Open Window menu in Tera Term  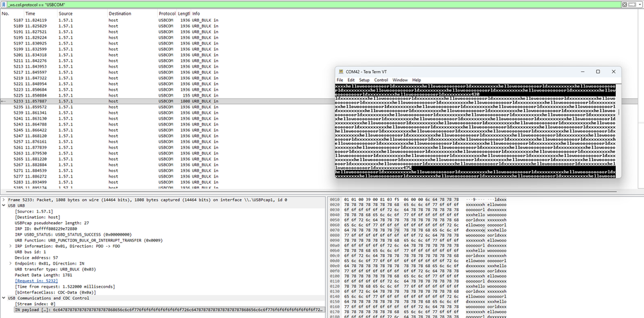[400, 80]
